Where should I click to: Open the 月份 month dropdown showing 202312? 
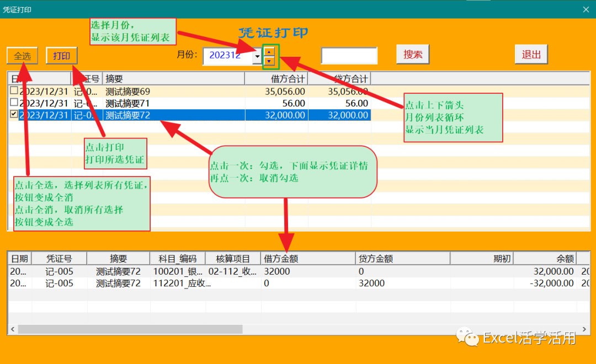click(x=257, y=56)
